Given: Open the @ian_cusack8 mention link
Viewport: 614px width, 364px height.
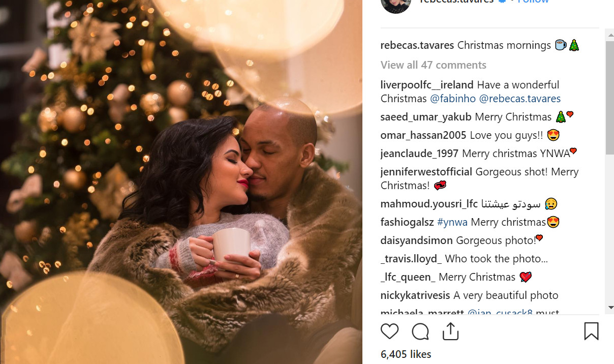Looking at the screenshot, I should pyautogui.click(x=500, y=313).
